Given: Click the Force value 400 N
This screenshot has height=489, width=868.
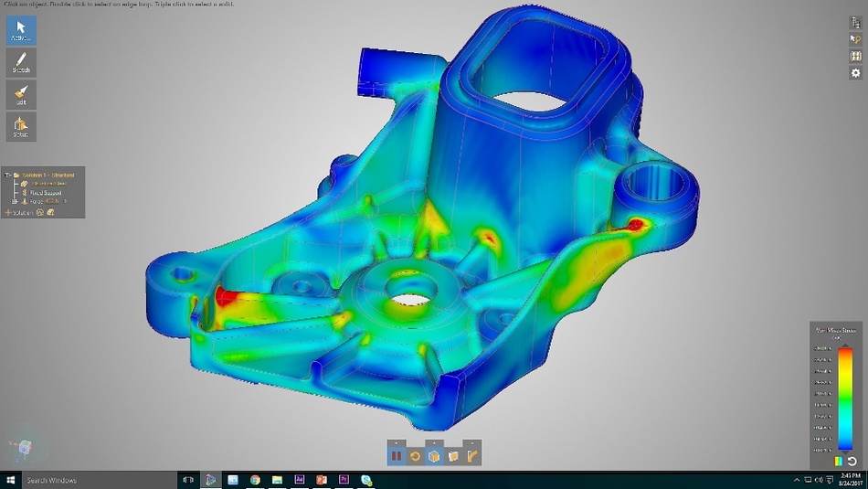Looking at the screenshot, I should (x=51, y=202).
